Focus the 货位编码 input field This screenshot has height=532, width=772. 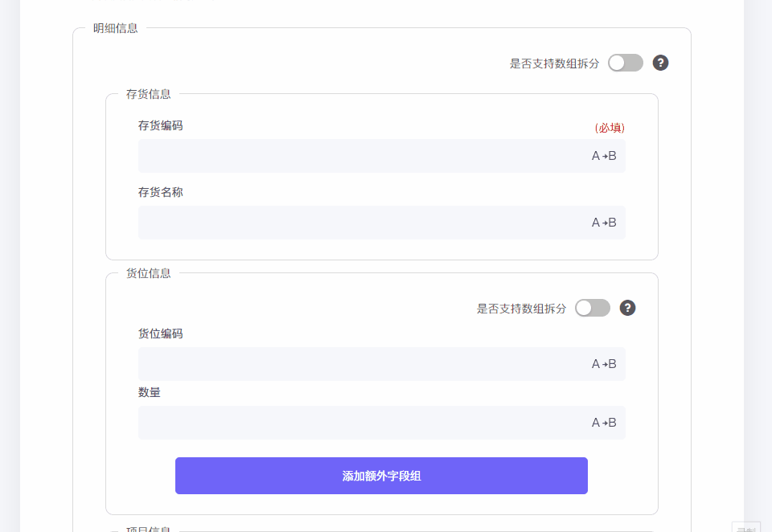[x=362, y=364]
